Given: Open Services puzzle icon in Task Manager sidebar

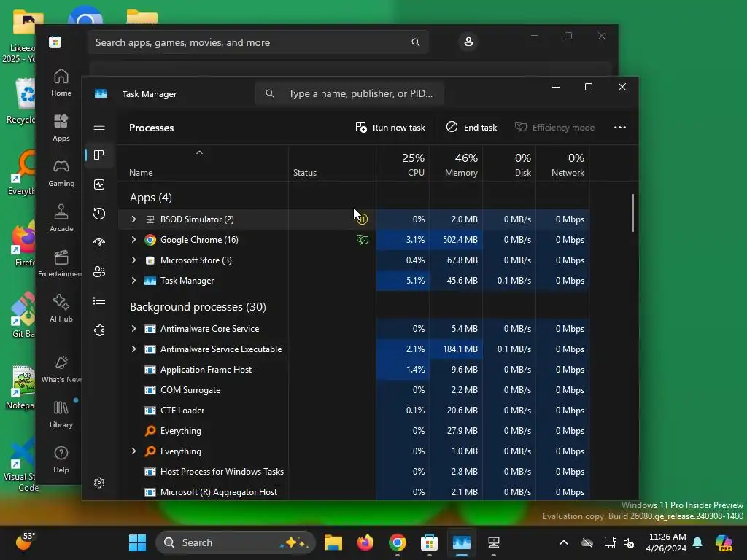Looking at the screenshot, I should (x=99, y=330).
